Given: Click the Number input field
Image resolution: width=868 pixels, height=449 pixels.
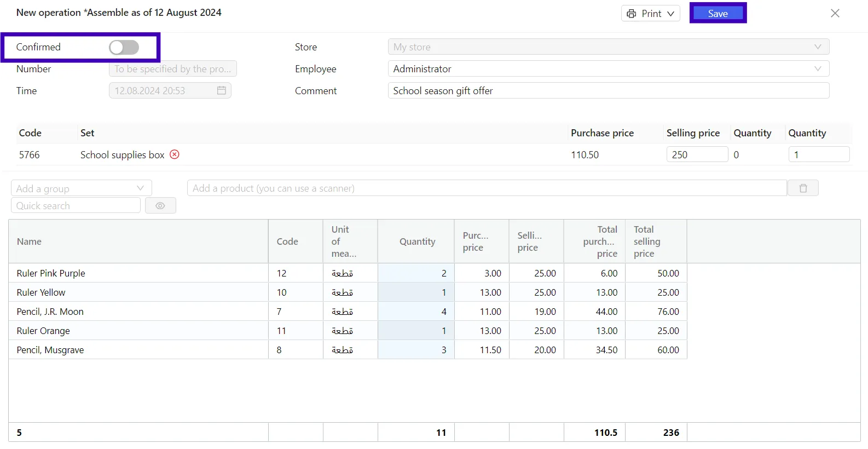Looking at the screenshot, I should pyautogui.click(x=172, y=69).
